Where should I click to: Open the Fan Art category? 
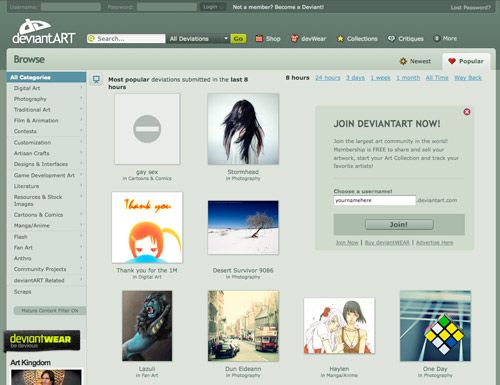(x=46, y=248)
